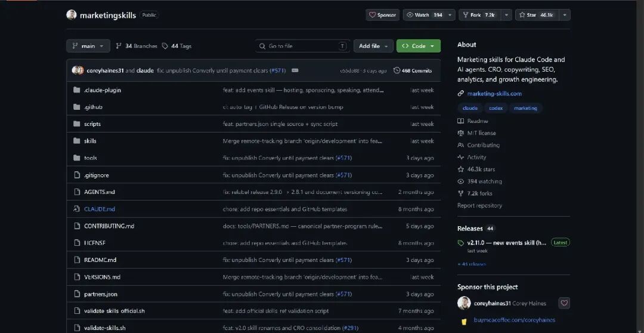
Task: Open the v2.11.0 new events skill release
Action: click(507, 242)
